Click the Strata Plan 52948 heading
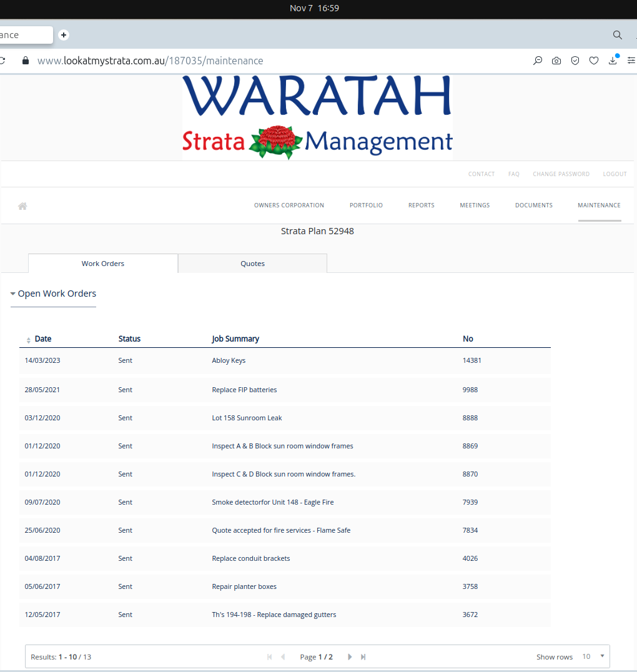Image resolution: width=637 pixels, height=672 pixels. coord(317,231)
